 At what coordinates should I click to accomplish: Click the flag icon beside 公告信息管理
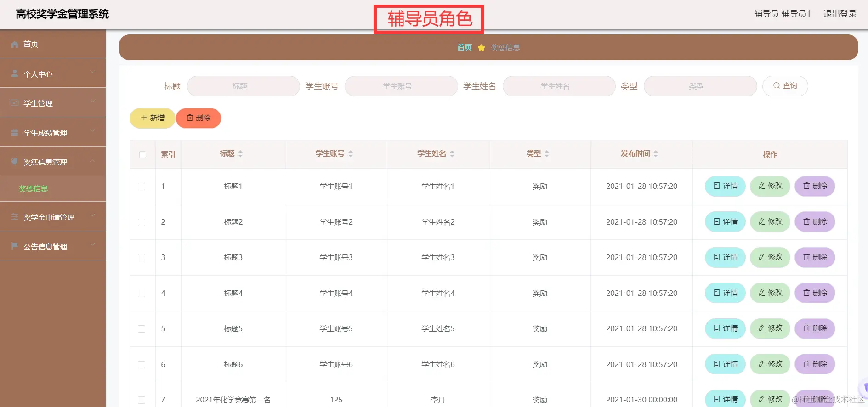point(15,246)
